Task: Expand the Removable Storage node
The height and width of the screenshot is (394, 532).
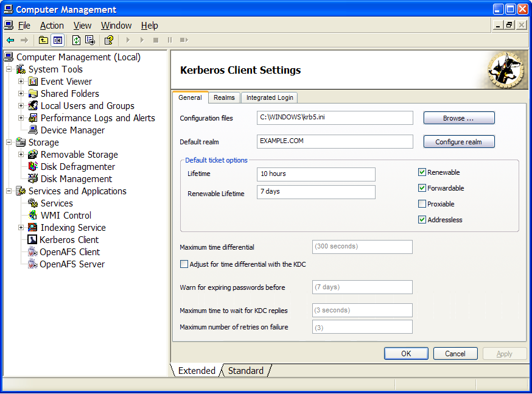Action: coord(21,155)
